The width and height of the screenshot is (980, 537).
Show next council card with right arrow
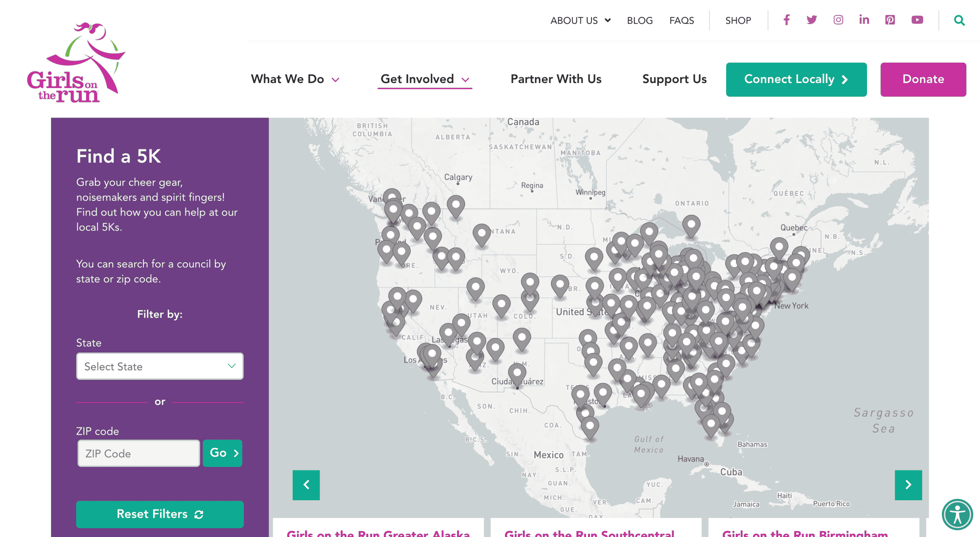click(908, 485)
